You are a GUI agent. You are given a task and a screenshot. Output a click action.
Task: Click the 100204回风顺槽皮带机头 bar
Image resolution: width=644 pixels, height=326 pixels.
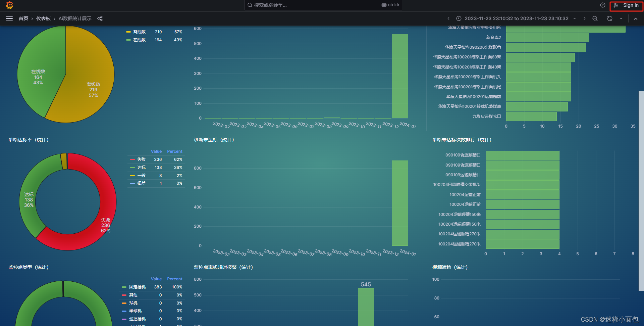click(x=522, y=185)
